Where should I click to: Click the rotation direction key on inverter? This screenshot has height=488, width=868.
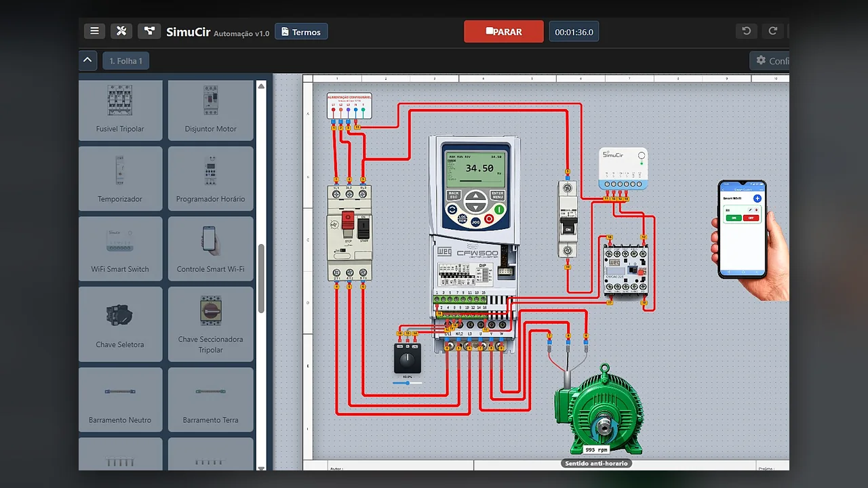click(452, 210)
